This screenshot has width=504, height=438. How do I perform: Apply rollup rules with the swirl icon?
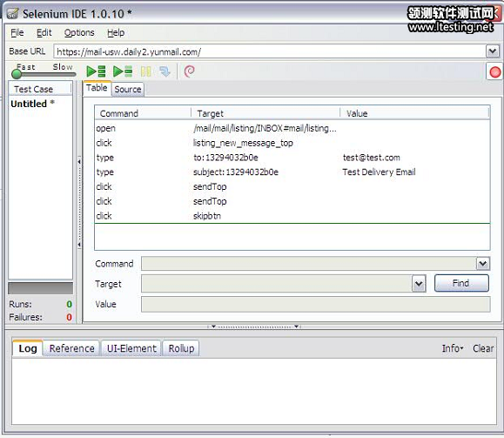[x=189, y=71]
